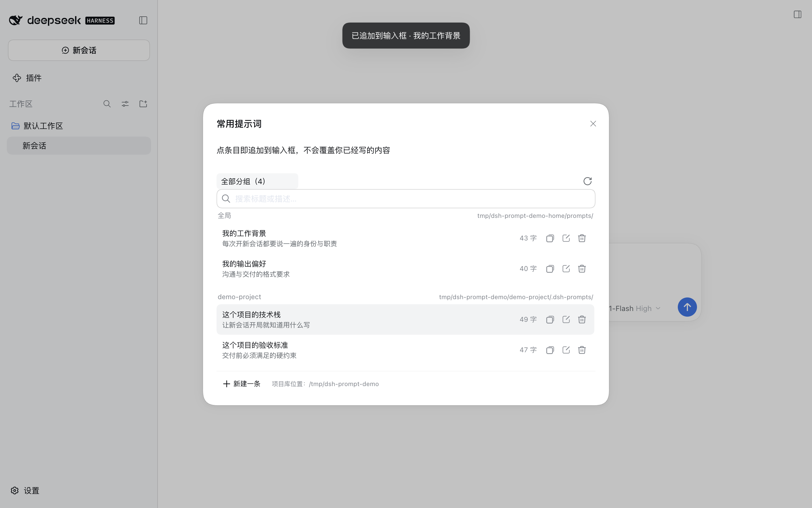812x508 pixels.
Task: Delete the 我的工作背景 prompt
Action: pos(582,238)
